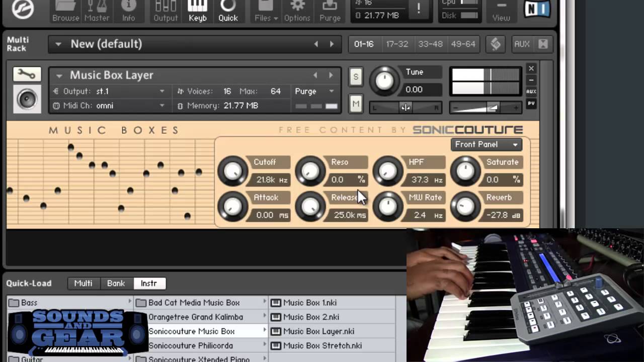Toggle the Master editor
This screenshot has width=644, height=362.
pyautogui.click(x=97, y=12)
